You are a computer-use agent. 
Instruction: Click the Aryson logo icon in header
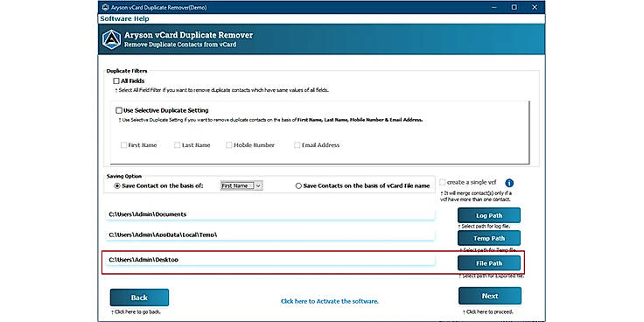(112, 40)
